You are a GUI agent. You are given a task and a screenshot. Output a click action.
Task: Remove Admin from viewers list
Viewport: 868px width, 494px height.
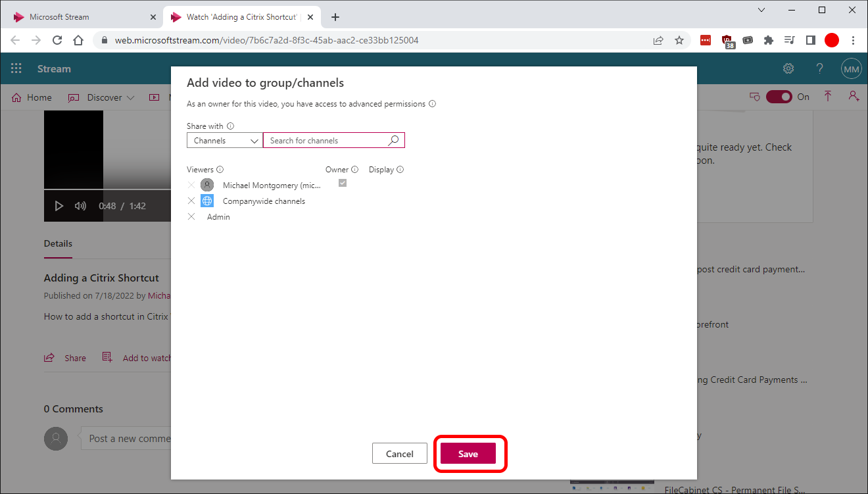(x=191, y=217)
